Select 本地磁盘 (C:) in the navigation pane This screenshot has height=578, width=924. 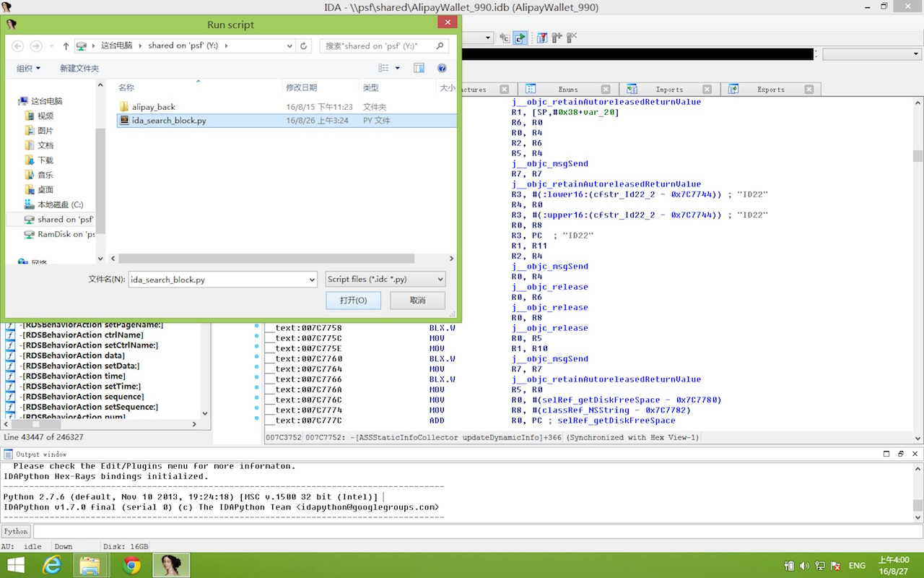coord(53,204)
